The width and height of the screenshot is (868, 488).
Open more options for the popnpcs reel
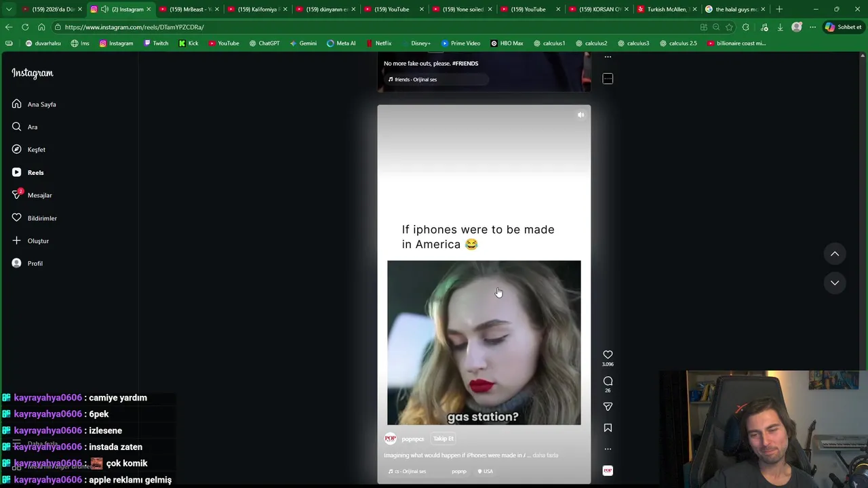point(608,449)
